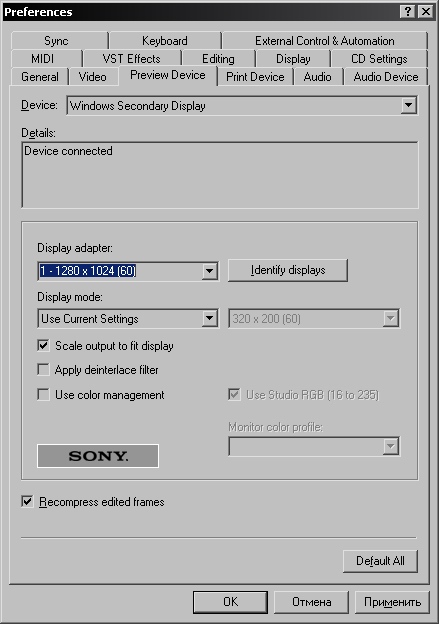Screen dimensions: 439x624
Task: Uncheck Recompress edited frames
Action: point(27,501)
